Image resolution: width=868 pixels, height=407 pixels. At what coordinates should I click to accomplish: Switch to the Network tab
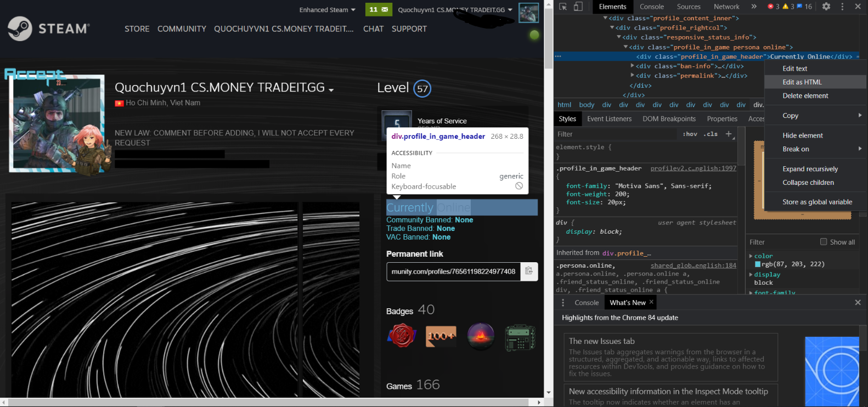tap(726, 7)
